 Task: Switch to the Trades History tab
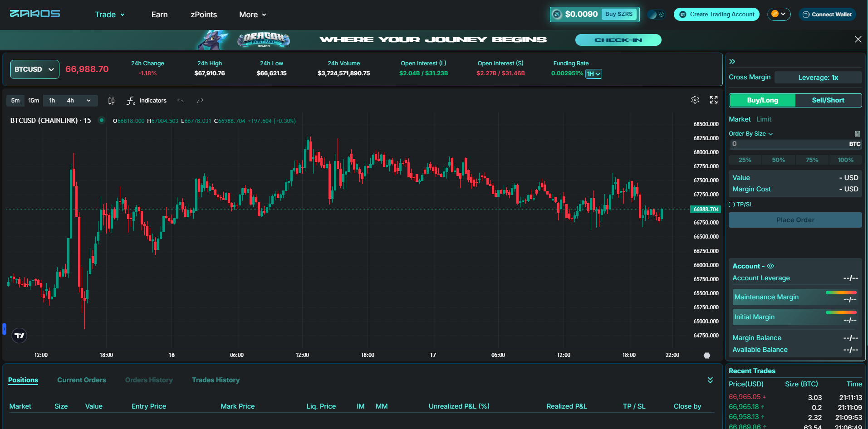click(216, 380)
